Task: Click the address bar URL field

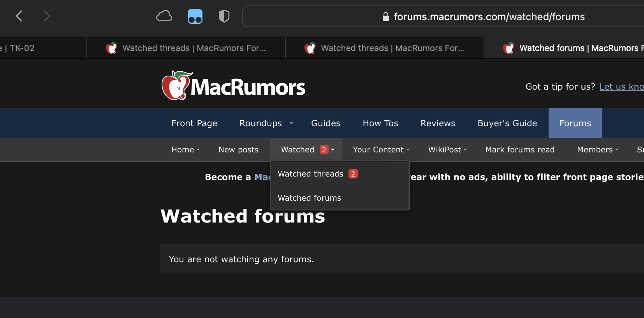Action: tap(443, 16)
